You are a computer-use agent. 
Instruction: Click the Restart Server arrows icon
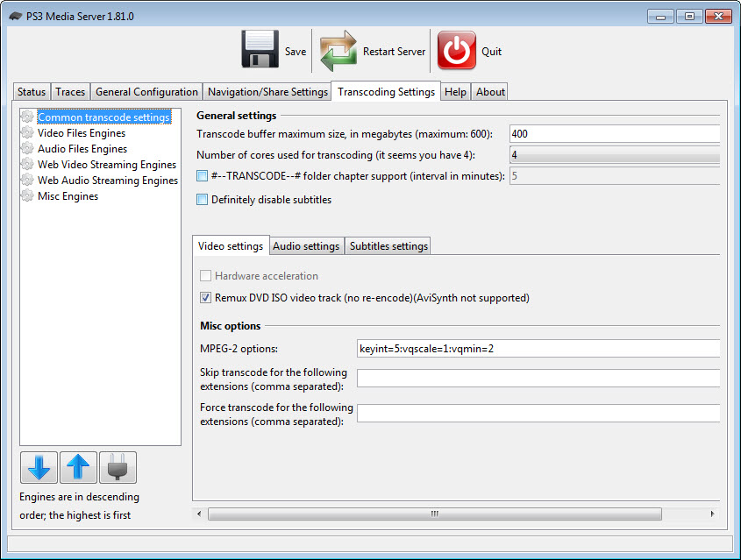click(338, 51)
